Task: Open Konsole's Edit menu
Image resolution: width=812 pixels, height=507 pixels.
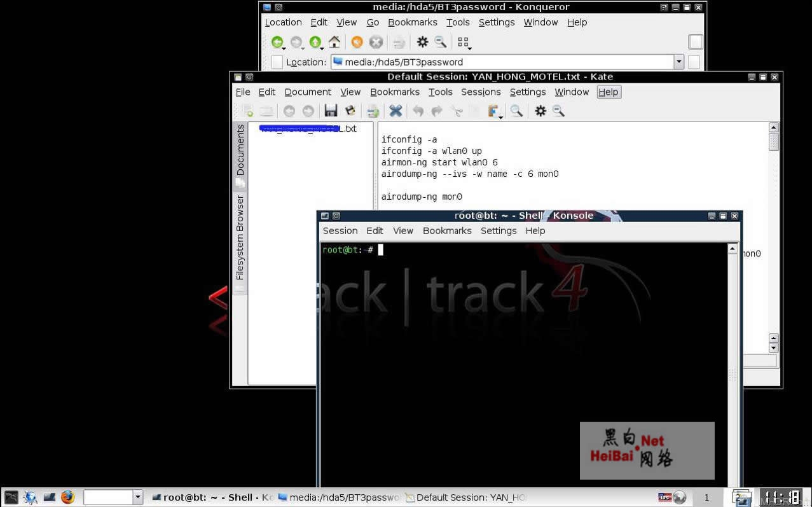Action: click(375, 231)
